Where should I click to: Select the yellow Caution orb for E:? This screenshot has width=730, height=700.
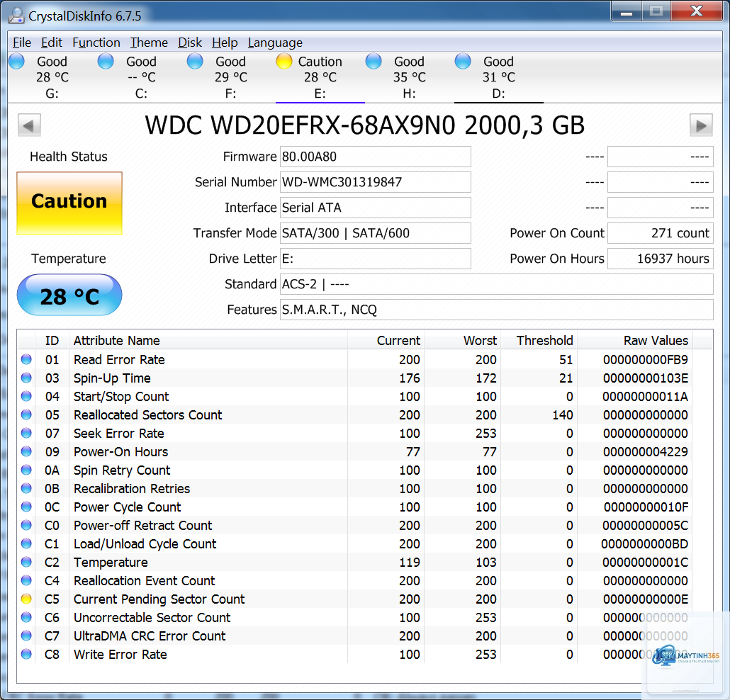point(284,61)
